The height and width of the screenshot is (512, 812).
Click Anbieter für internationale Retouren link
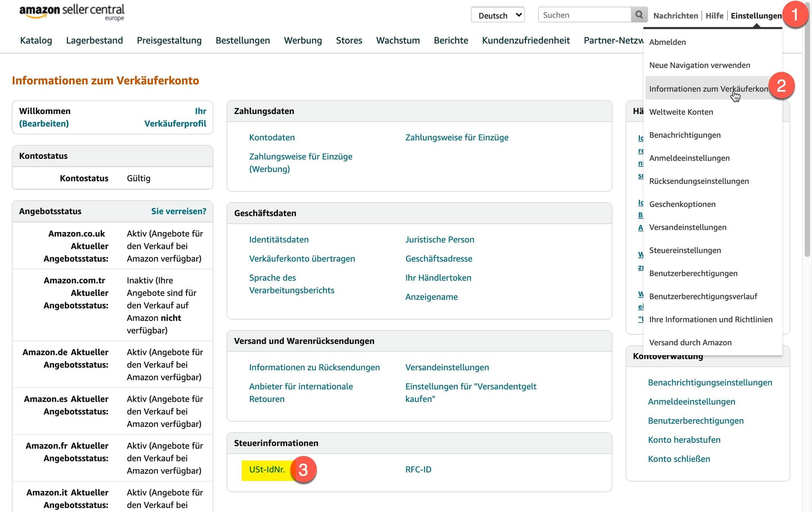click(301, 393)
